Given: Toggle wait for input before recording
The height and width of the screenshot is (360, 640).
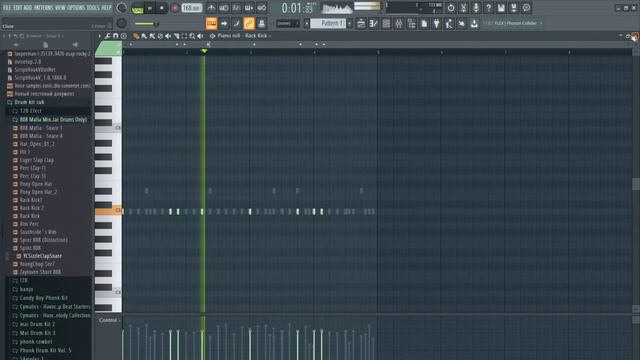Looking at the screenshot, I should [224, 8].
